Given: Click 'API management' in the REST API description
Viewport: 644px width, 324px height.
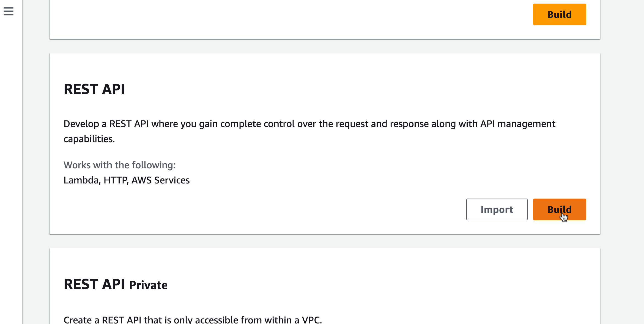Looking at the screenshot, I should tap(518, 124).
